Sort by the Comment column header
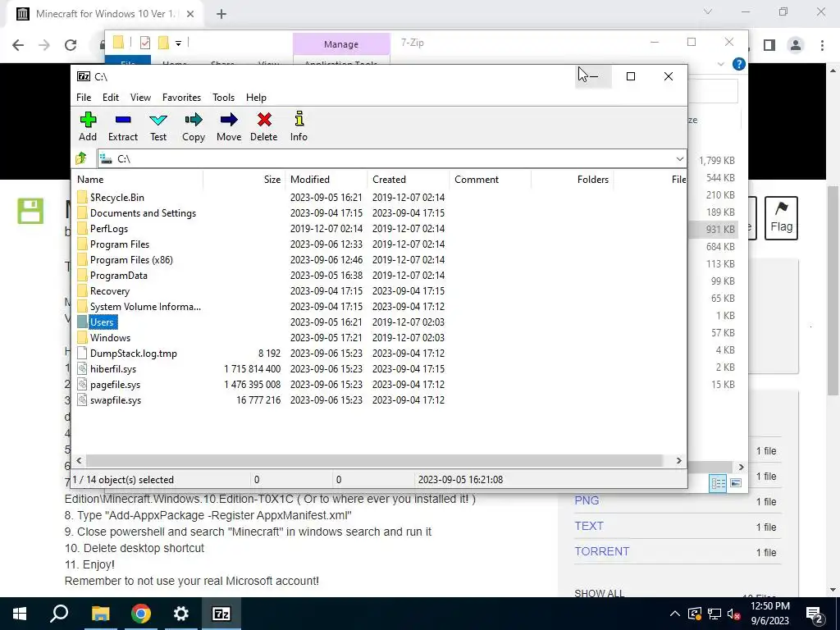Viewport: 840px width, 630px height. (491, 180)
